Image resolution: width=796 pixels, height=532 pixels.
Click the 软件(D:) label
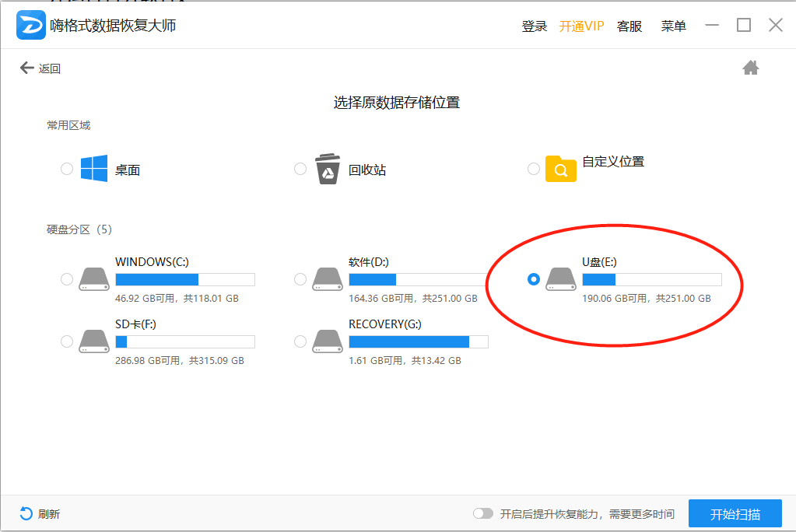pos(369,262)
